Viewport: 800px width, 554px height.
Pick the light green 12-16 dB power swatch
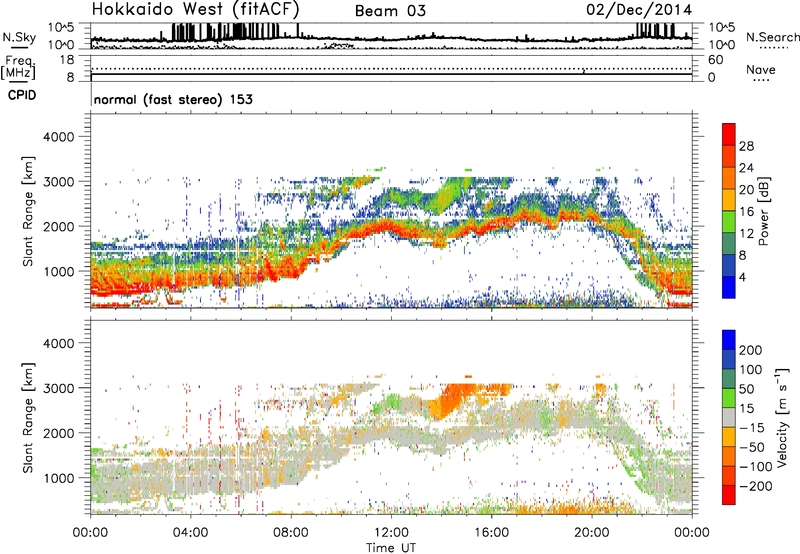click(729, 222)
